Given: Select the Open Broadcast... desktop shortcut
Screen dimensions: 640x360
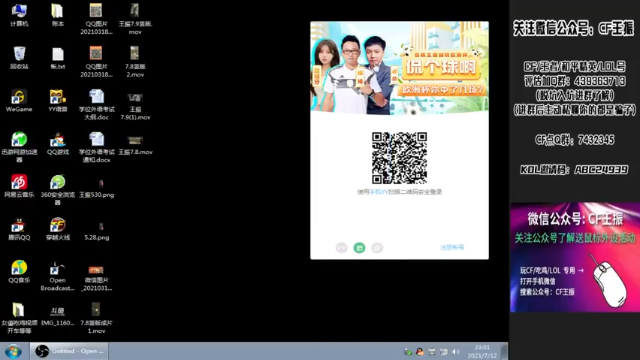Looking at the screenshot, I should pyautogui.click(x=58, y=276).
